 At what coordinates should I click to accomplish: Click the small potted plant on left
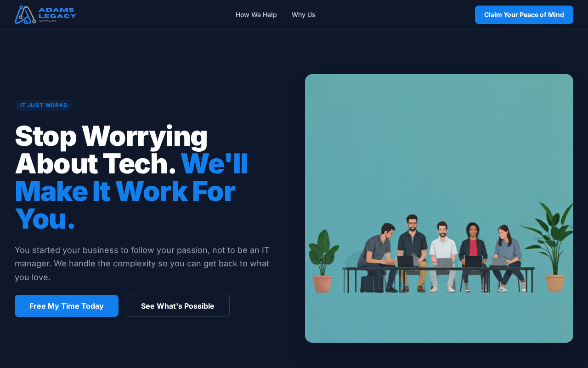(323, 261)
